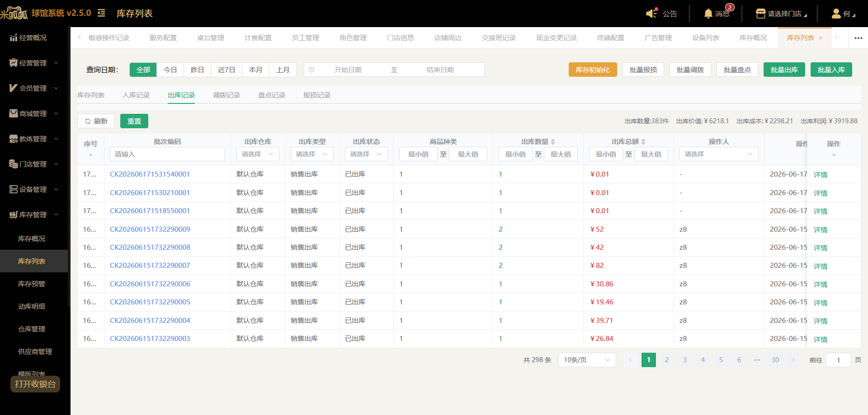Image resolution: width=868 pixels, height=415 pixels.
Task: Open the tab bar more-options ellipsis
Action: pos(859,38)
